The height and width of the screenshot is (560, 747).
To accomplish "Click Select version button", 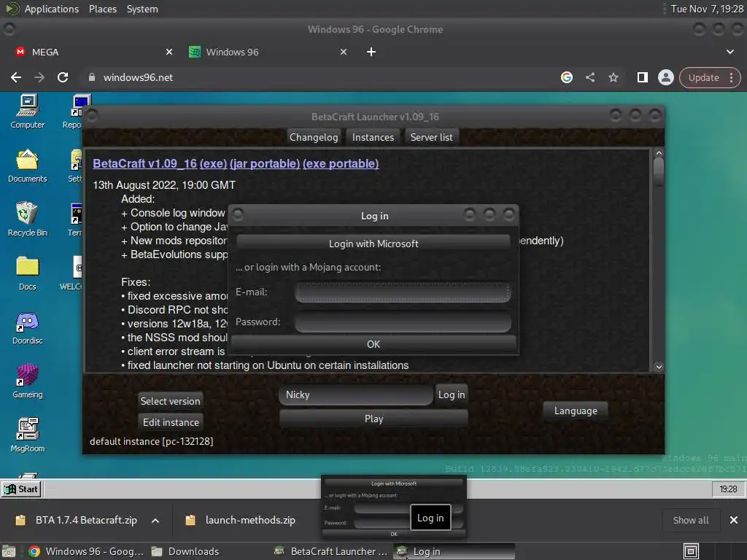I will click(x=171, y=401).
